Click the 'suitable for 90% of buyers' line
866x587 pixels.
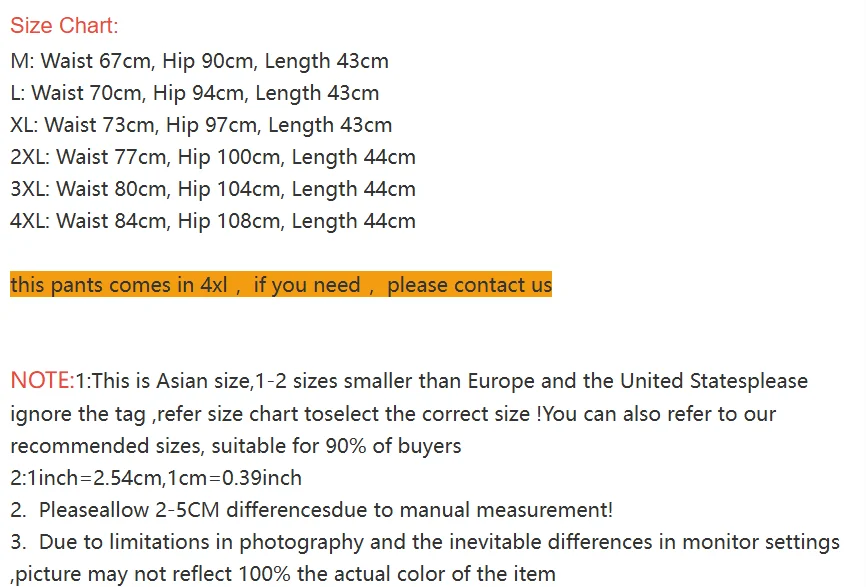click(x=235, y=445)
